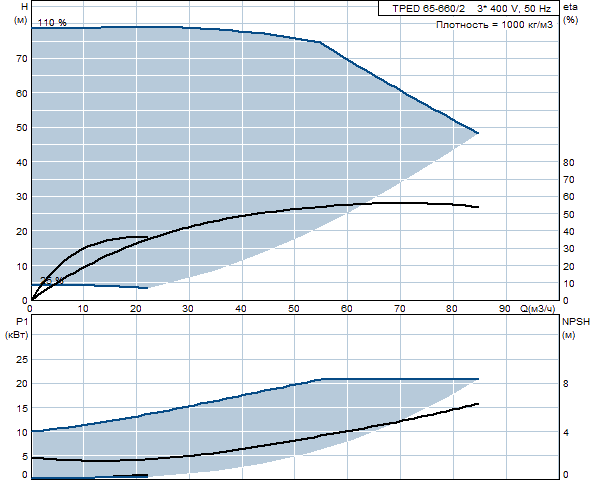
Task: Click the 25 % curve label
Action: tap(52, 280)
